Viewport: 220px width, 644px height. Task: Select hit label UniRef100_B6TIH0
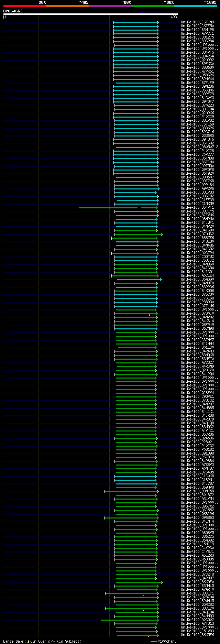click(197, 162)
